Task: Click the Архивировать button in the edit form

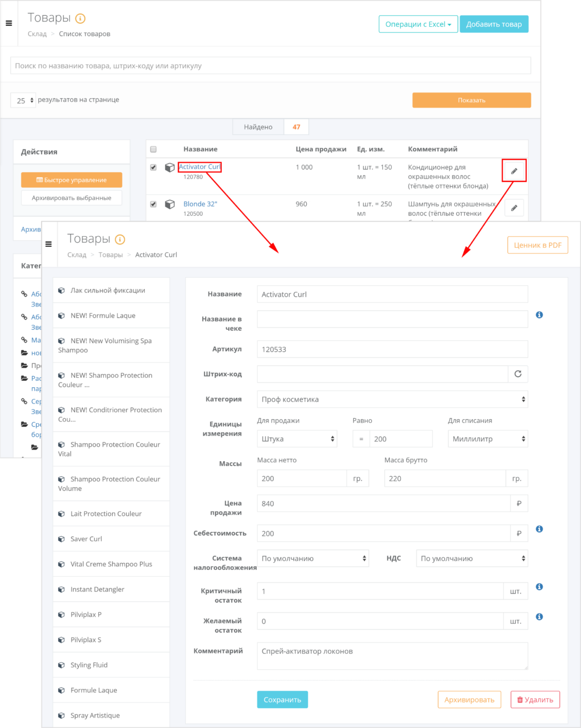Action: [469, 700]
